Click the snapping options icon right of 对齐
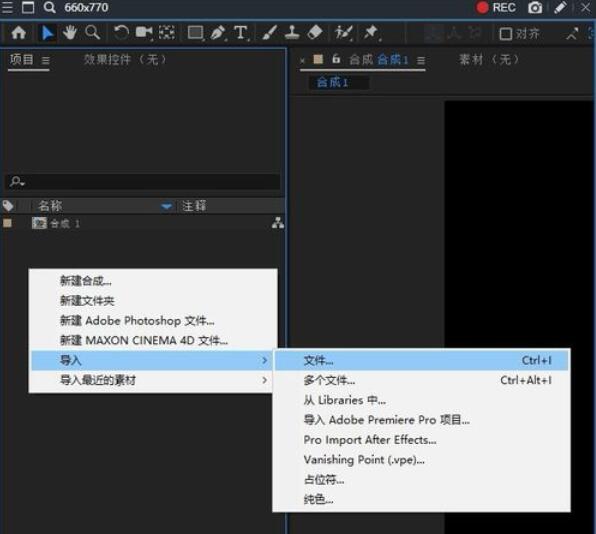This screenshot has width=596, height=534. 572,34
